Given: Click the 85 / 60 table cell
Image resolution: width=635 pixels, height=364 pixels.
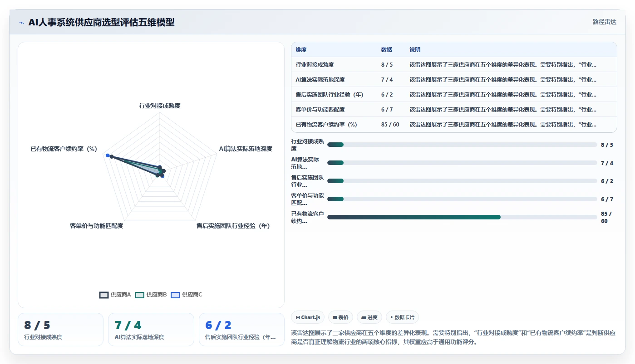Looking at the screenshot, I should (x=390, y=124).
